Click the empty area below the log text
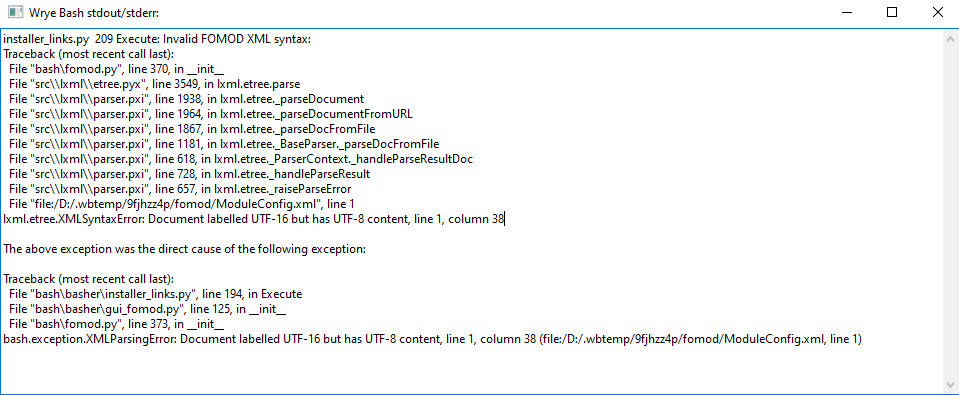 [471, 370]
